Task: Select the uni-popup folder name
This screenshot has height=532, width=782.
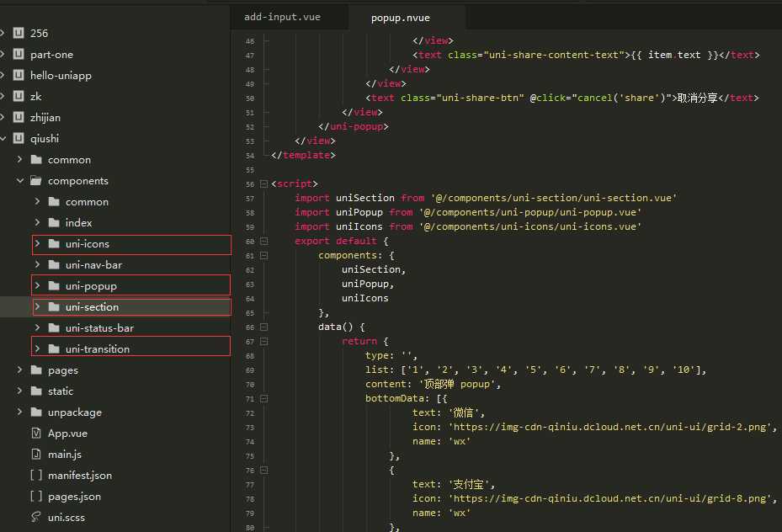Action: pyautogui.click(x=91, y=286)
